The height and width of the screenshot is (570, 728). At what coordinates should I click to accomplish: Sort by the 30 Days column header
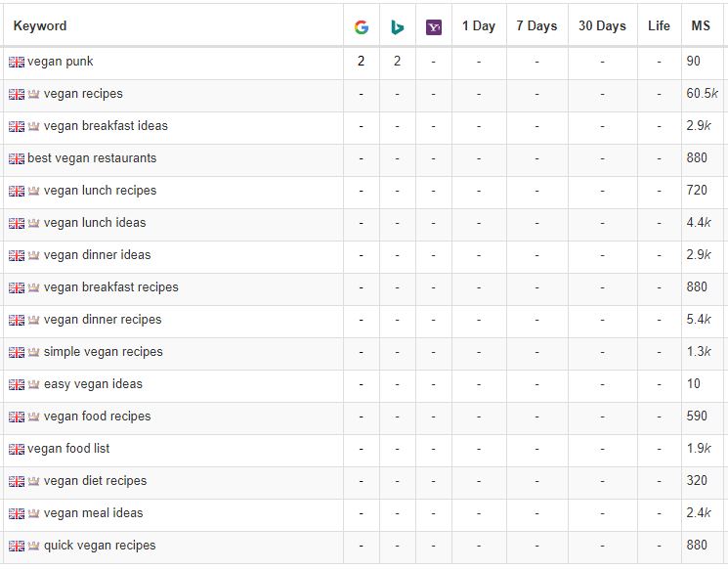click(602, 26)
